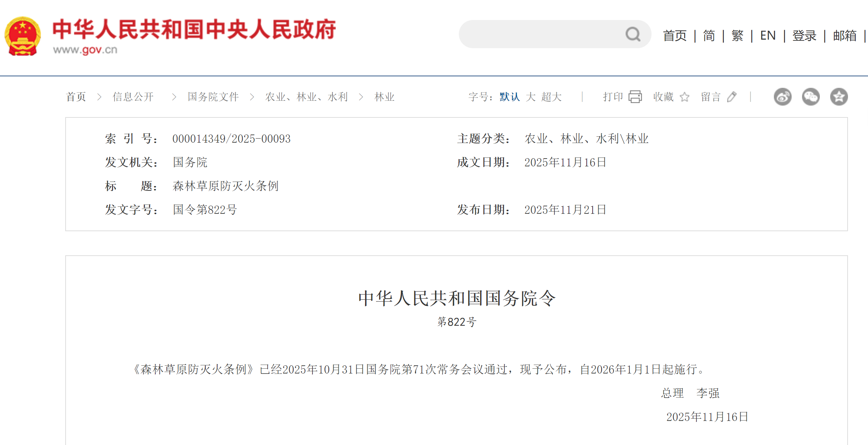Open 首页 in top navigation

tap(675, 36)
